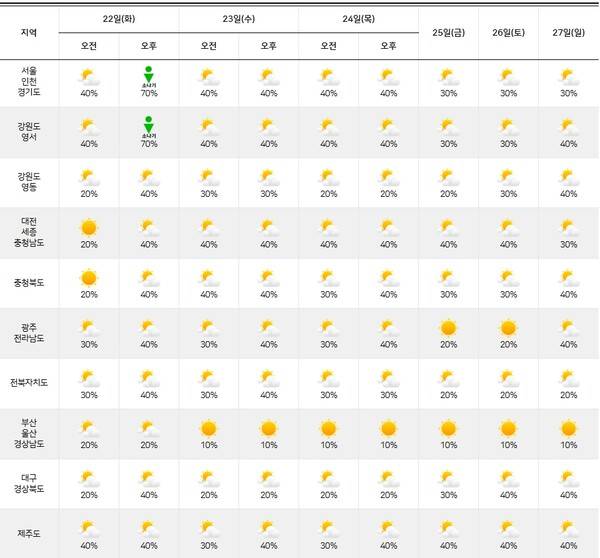Select the sunny icon for 충청북도 22nd morning

pos(89,277)
